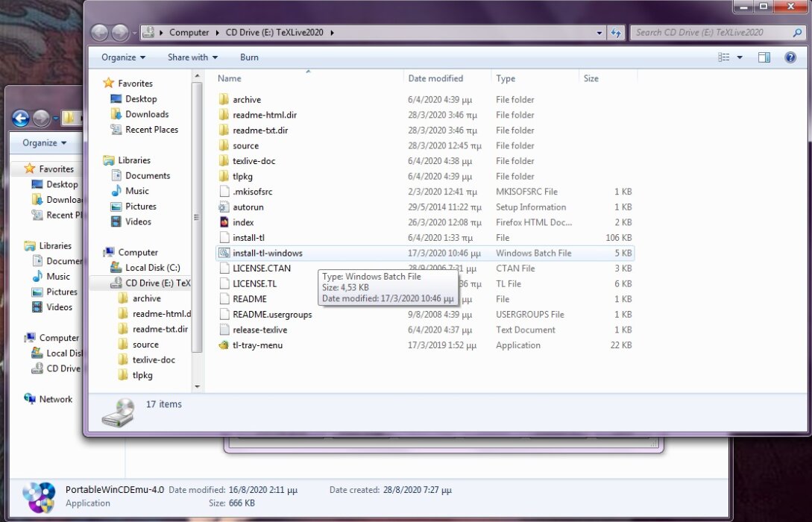Select the install-tl-windows batch file icon
This screenshot has height=522, width=812.
pos(224,254)
